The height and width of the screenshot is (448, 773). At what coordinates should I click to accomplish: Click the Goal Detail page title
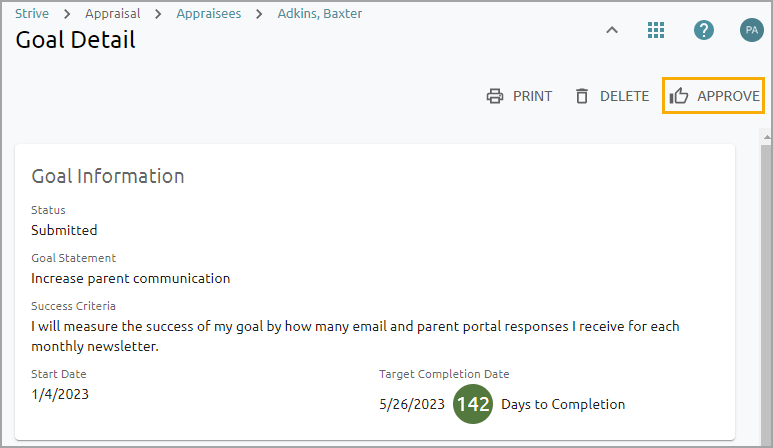pos(76,40)
